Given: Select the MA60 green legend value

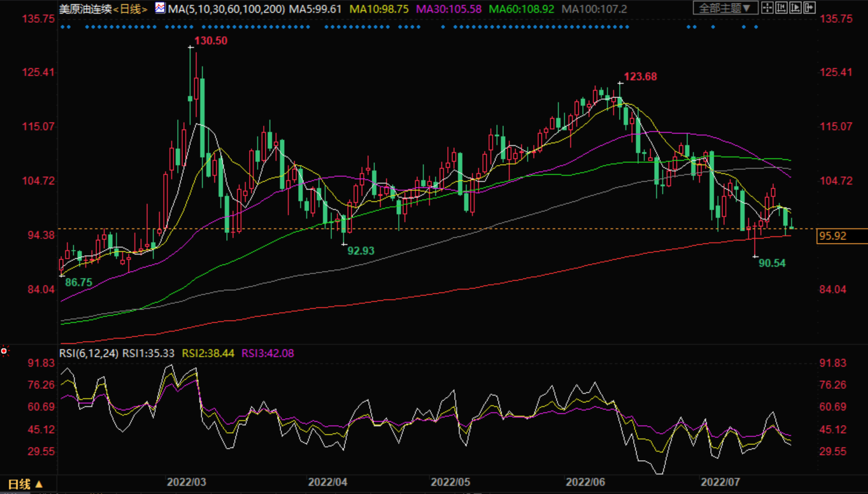Looking at the screenshot, I should tap(521, 9).
